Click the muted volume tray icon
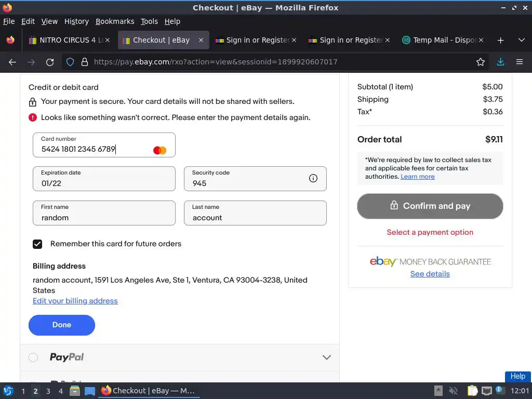 (x=453, y=391)
